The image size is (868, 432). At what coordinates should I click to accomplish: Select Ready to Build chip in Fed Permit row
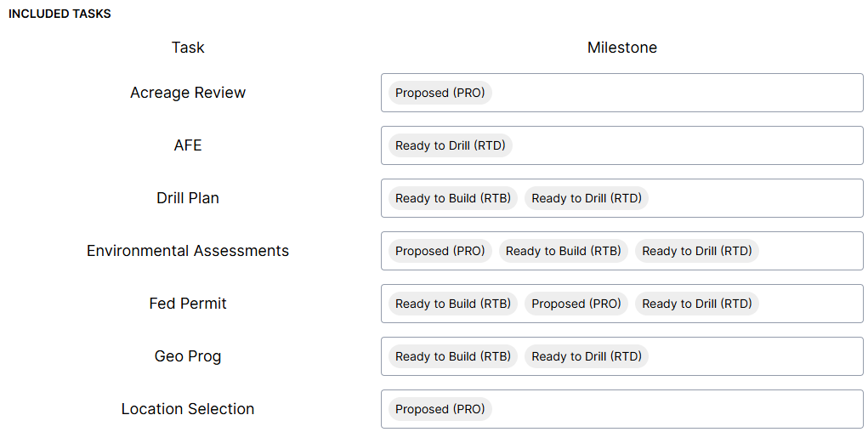(x=452, y=304)
